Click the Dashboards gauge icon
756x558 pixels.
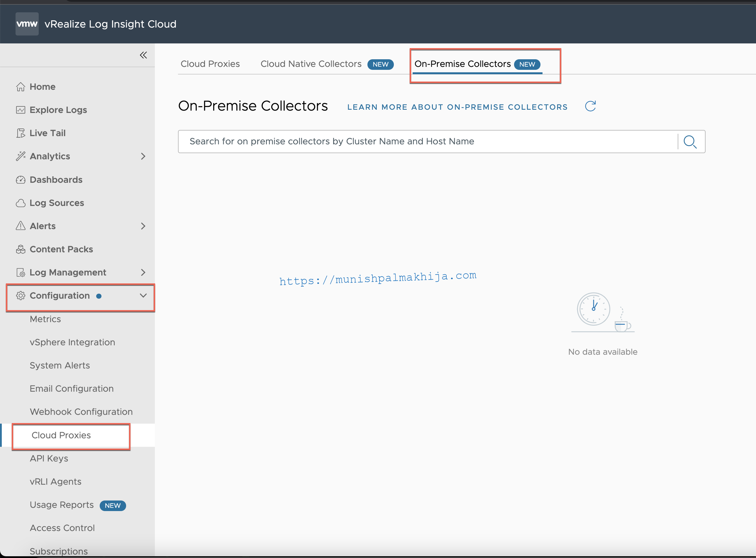pyautogui.click(x=21, y=180)
